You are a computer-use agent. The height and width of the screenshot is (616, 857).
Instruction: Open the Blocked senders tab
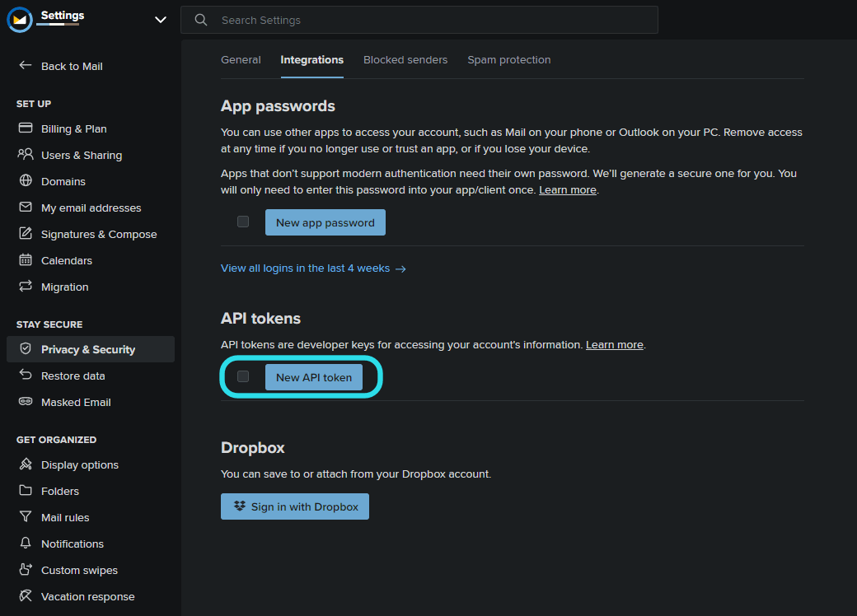pos(405,60)
